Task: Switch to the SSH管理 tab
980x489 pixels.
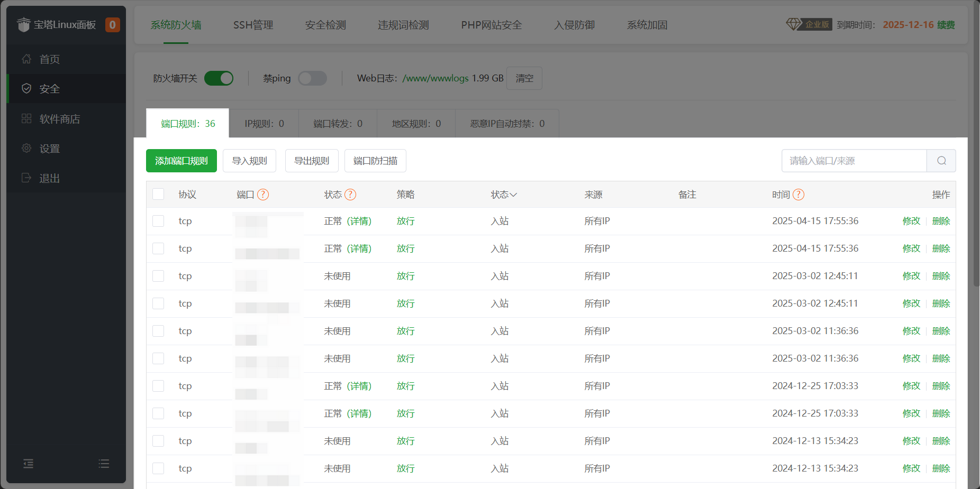Action: tap(253, 25)
